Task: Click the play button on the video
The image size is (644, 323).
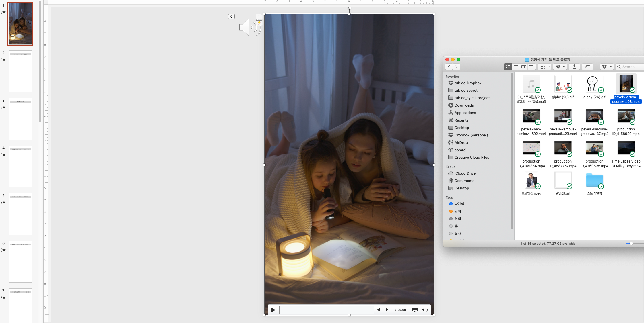Action: [273, 310]
